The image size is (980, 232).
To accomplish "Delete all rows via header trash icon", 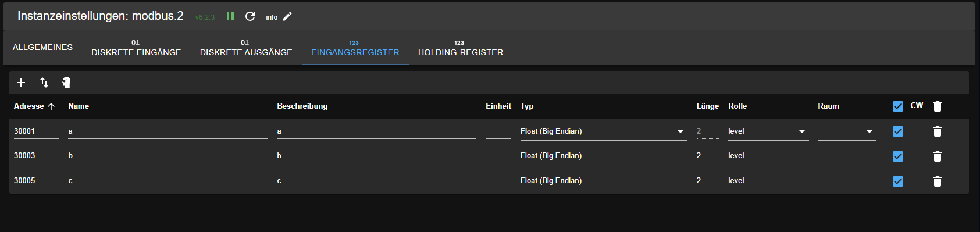I will point(938,106).
